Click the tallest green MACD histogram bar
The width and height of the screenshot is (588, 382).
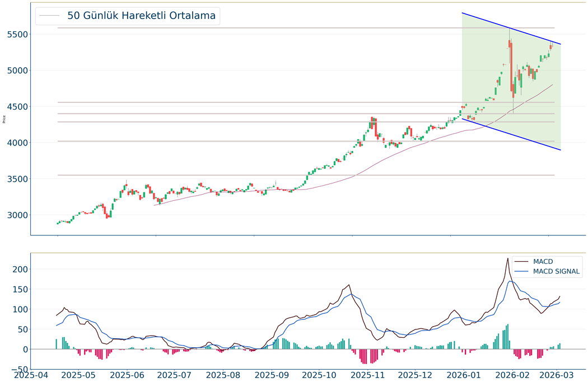click(507, 337)
